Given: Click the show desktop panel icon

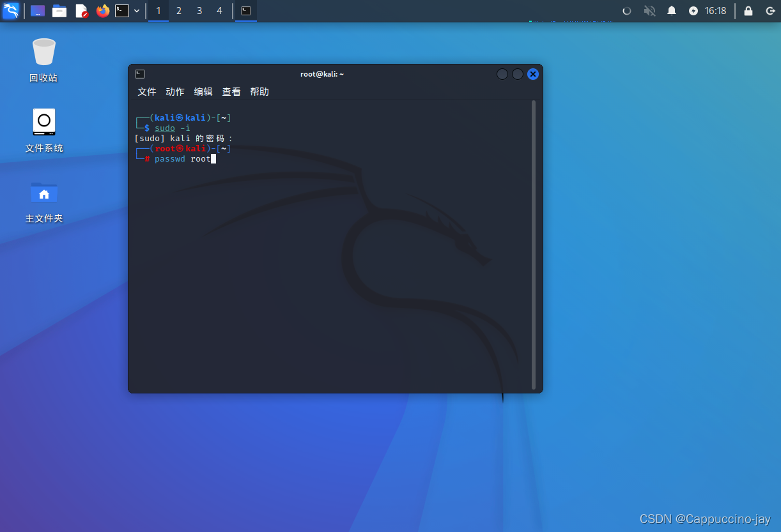Looking at the screenshot, I should click(38, 11).
